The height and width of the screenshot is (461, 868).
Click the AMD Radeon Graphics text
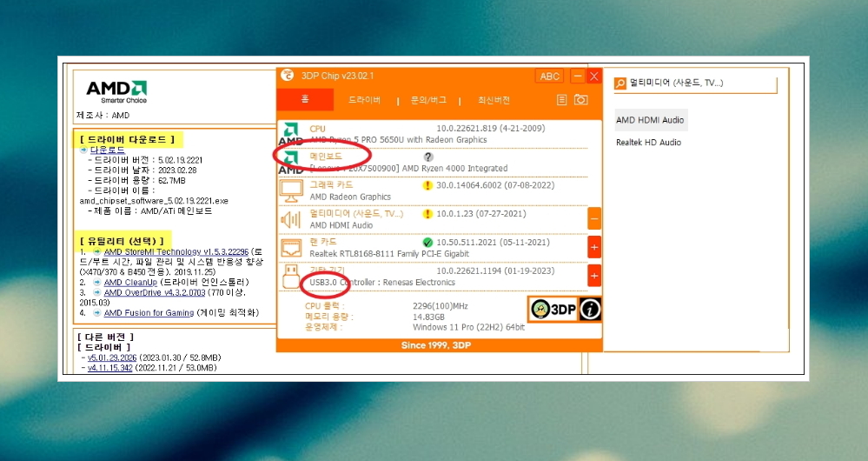(350, 197)
